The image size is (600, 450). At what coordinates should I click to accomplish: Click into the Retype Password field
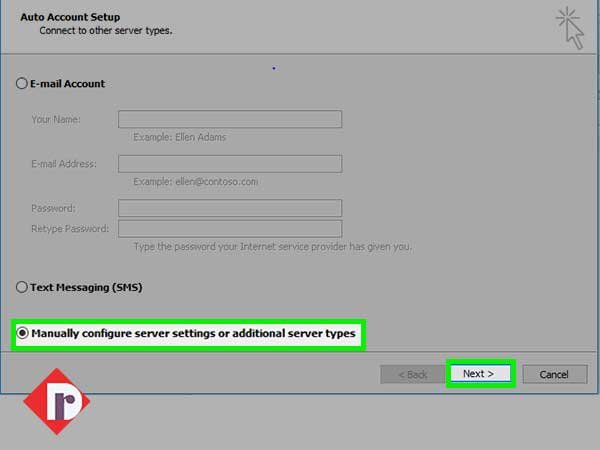(230, 228)
